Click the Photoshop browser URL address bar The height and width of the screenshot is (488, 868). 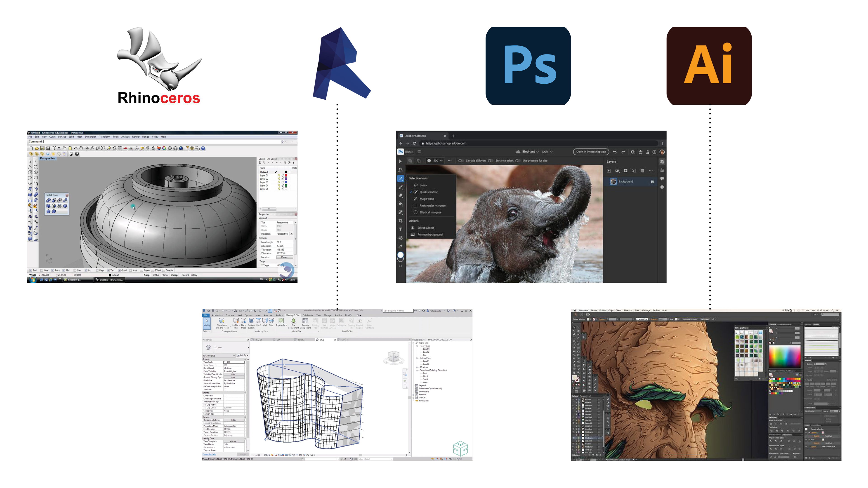[539, 143]
